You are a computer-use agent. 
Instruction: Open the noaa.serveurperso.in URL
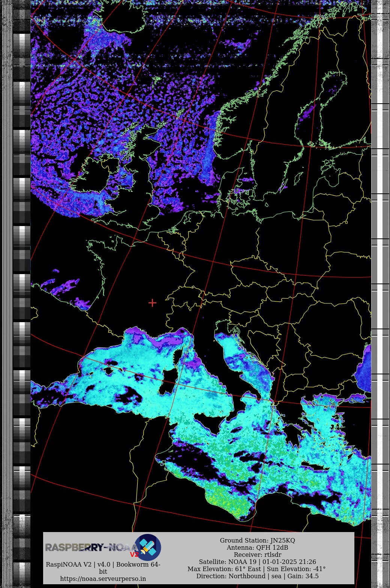pyautogui.click(x=103, y=579)
